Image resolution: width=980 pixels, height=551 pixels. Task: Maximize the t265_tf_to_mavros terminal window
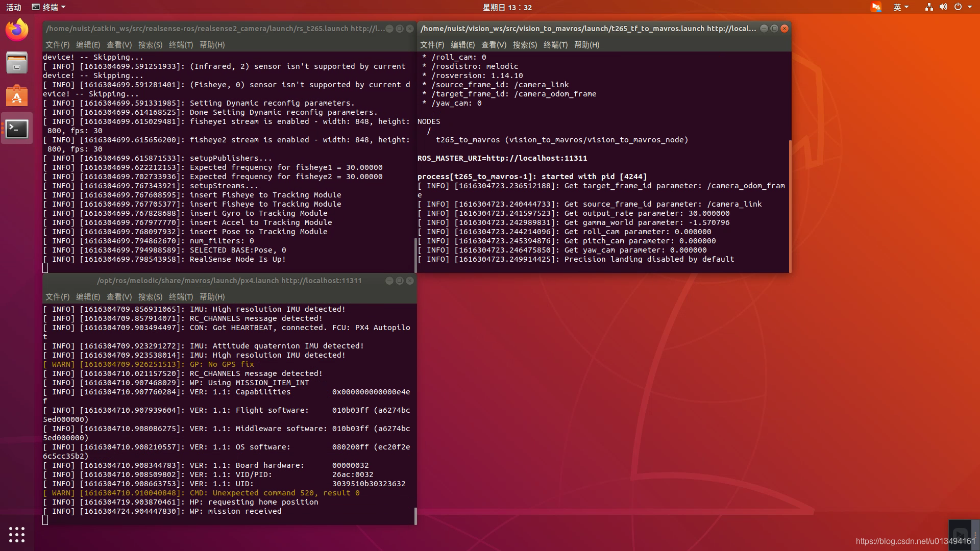(x=774, y=29)
